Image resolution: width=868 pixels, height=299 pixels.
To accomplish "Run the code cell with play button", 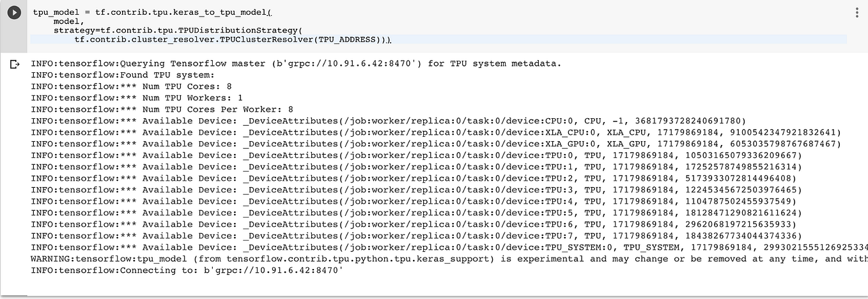I will [13, 13].
